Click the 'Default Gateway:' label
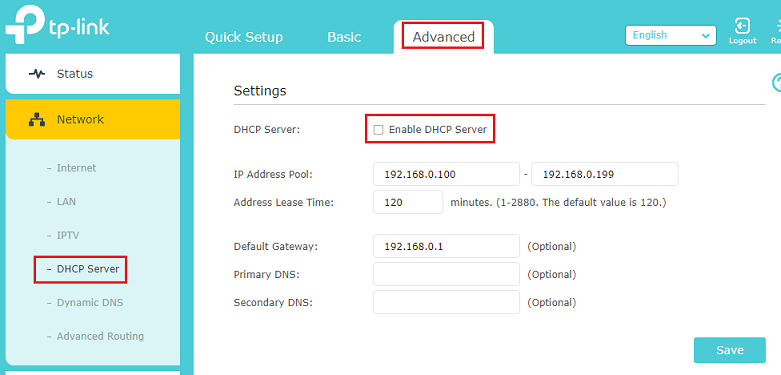This screenshot has height=375, width=781. point(275,247)
